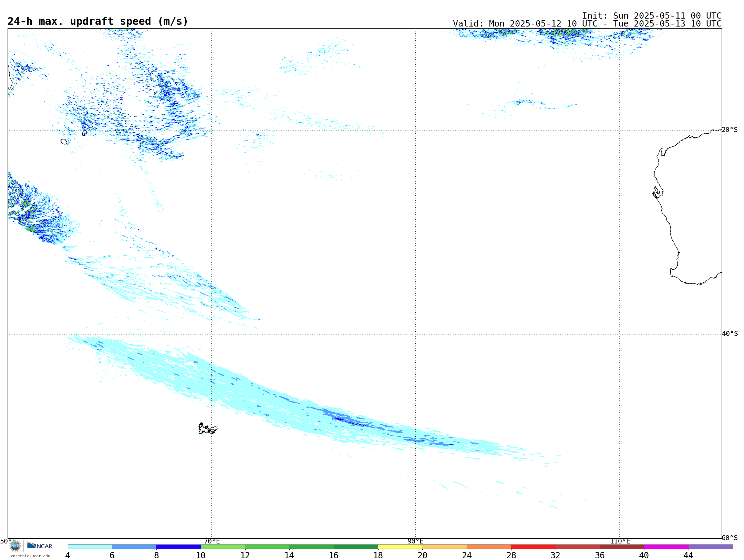Screen dimensions: 744x560
Task: Click the NCAR logo
Action: click(40, 546)
